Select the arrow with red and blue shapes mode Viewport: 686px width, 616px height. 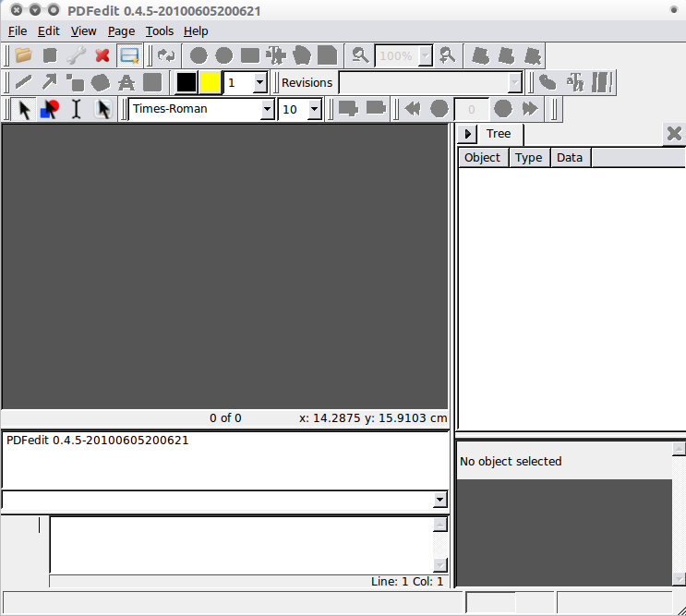(50, 109)
